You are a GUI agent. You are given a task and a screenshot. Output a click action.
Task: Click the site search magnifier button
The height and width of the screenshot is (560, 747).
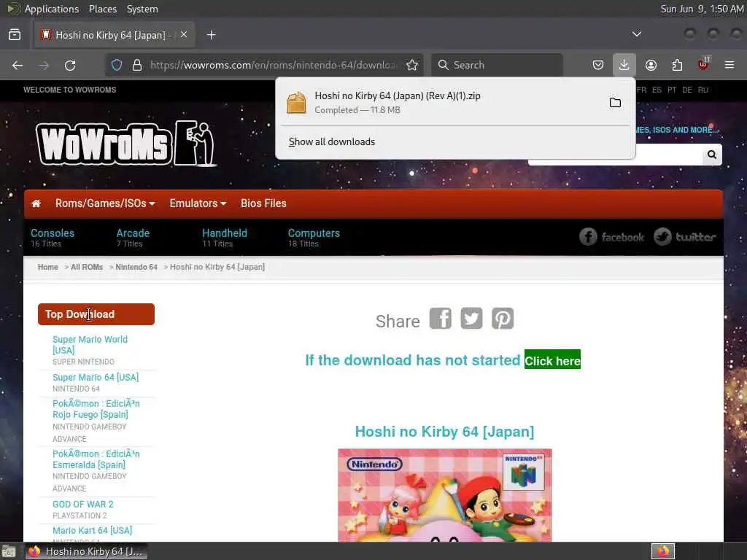pyautogui.click(x=712, y=155)
